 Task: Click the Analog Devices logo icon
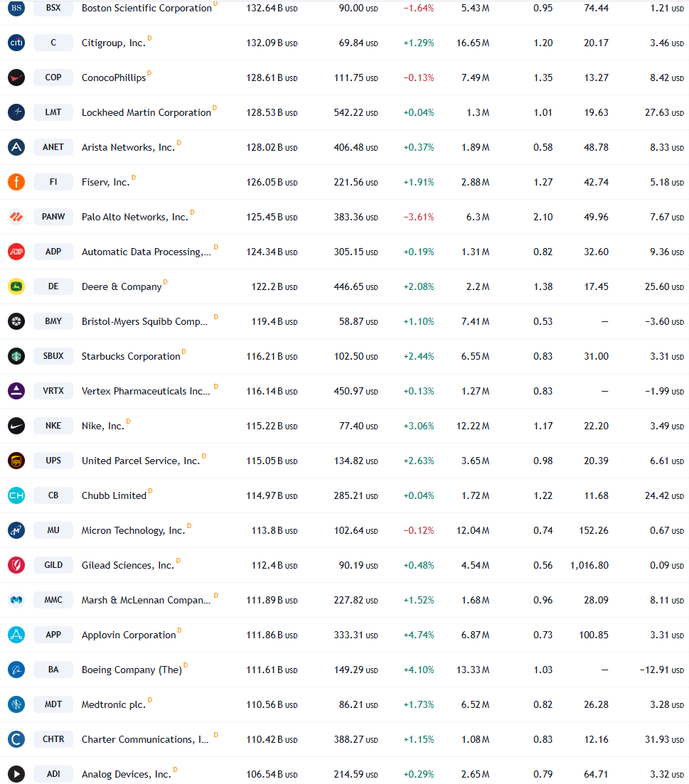pyautogui.click(x=16, y=774)
